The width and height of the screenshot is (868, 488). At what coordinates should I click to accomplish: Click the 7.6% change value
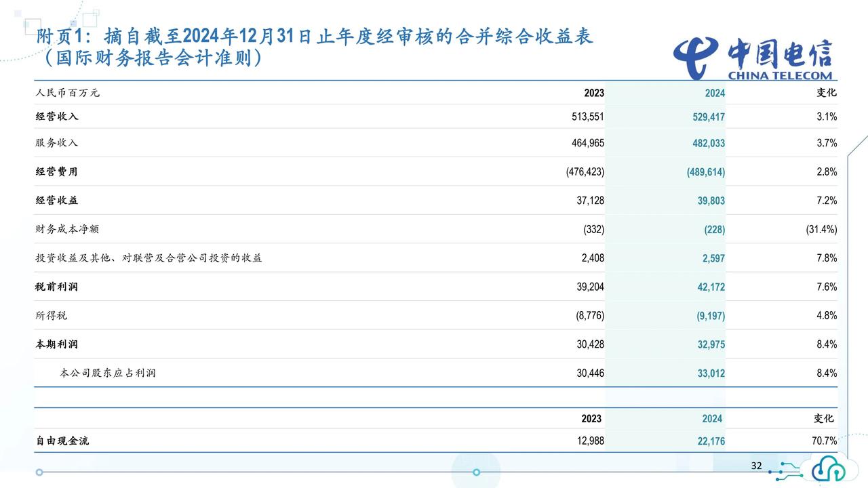pos(827,287)
